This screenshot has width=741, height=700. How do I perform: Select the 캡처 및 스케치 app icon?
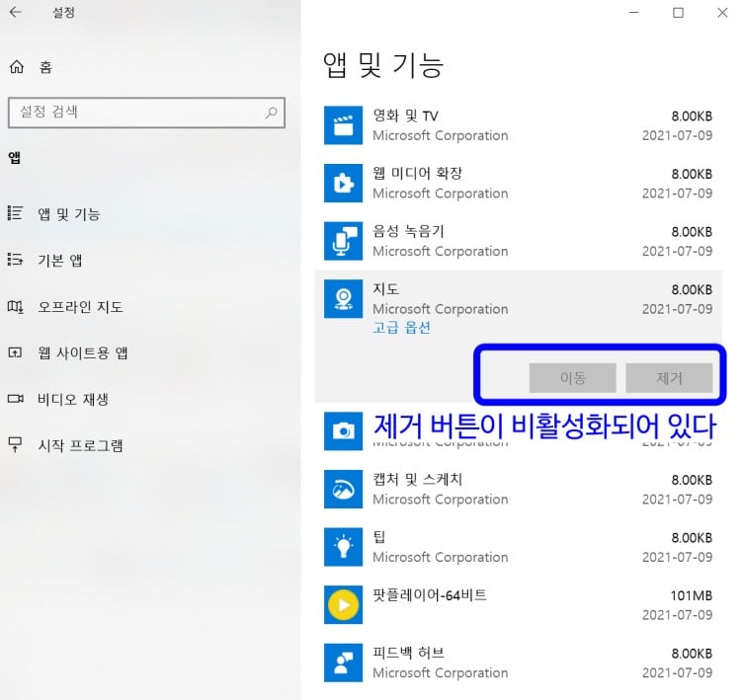343,489
